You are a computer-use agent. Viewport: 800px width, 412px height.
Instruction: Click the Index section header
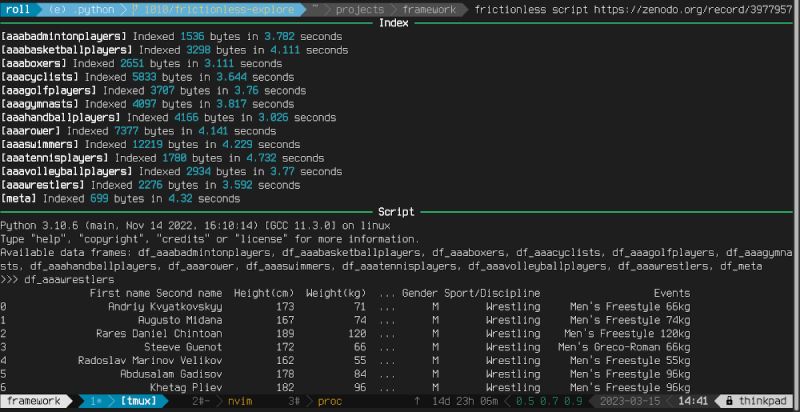tap(393, 23)
